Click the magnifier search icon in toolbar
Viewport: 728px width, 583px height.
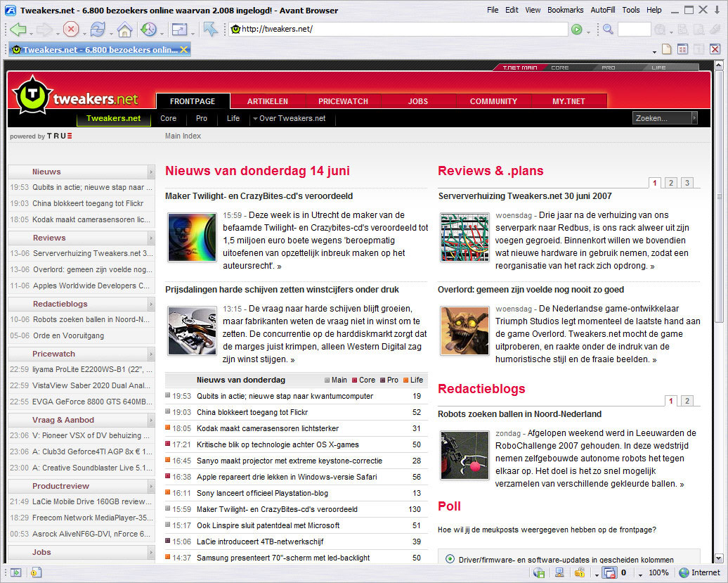coord(608,30)
